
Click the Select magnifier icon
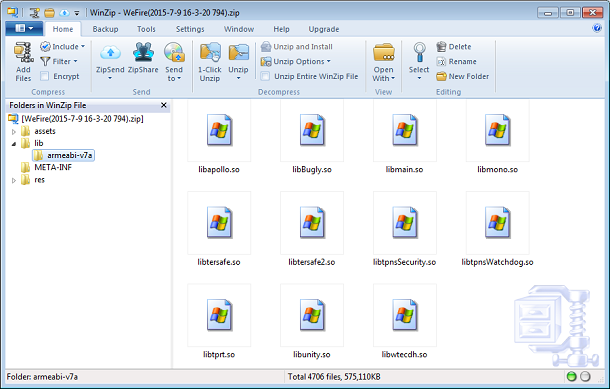(419, 53)
